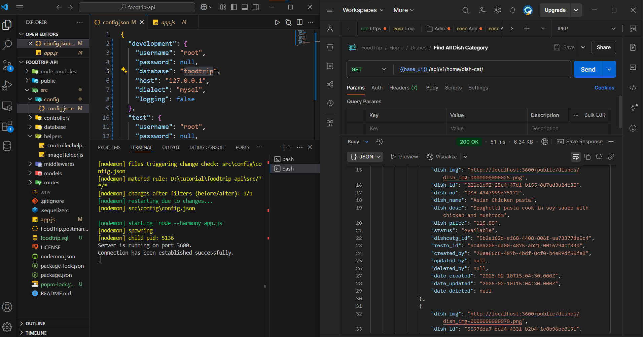
Task: Open Accounts icon in VS Code
Action: coord(7,307)
